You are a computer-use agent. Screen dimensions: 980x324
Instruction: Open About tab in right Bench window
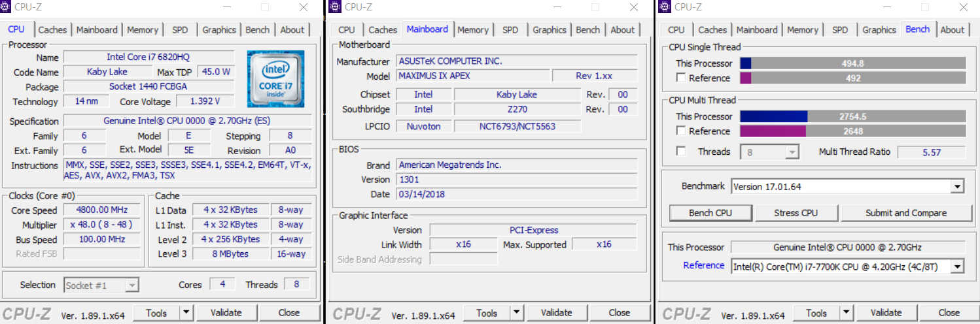953,30
